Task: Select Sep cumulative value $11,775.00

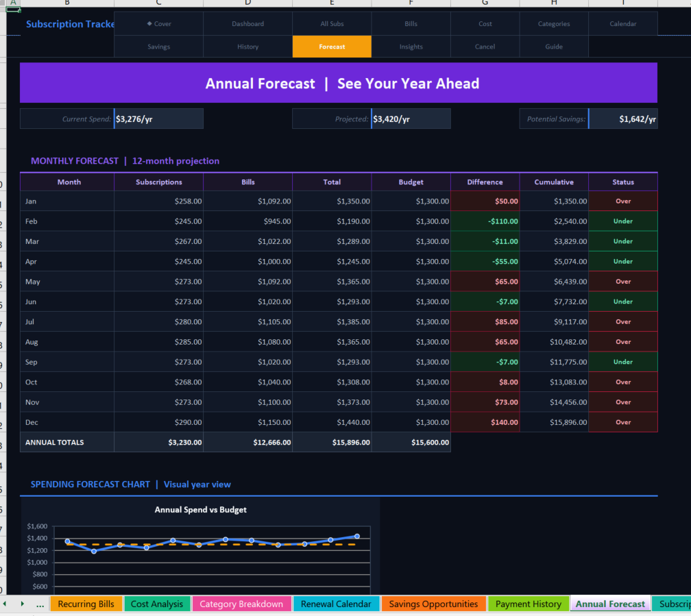Action: click(x=553, y=362)
